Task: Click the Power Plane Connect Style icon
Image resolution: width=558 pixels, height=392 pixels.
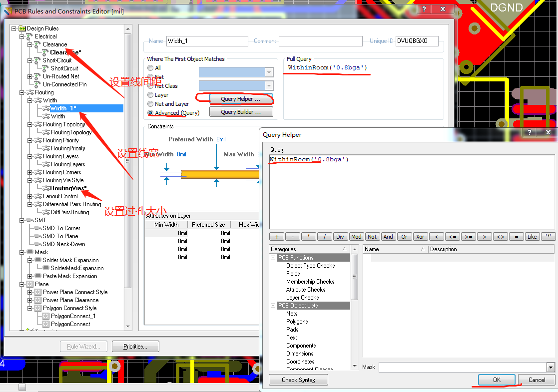Action: click(38, 292)
